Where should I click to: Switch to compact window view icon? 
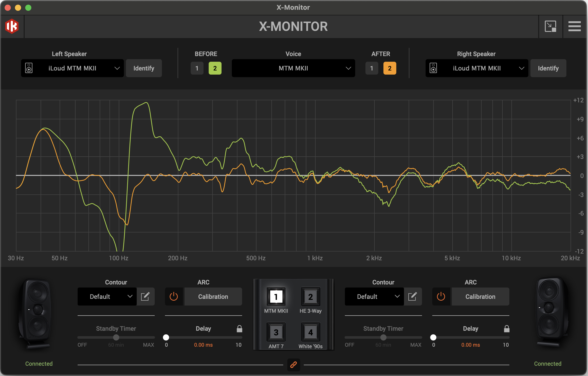pos(550,26)
